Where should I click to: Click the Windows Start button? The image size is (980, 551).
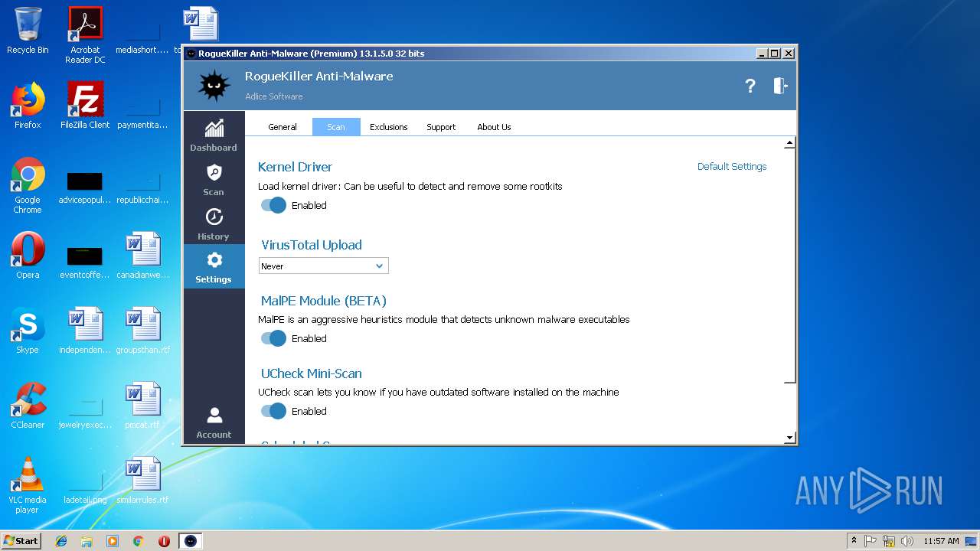click(x=21, y=541)
